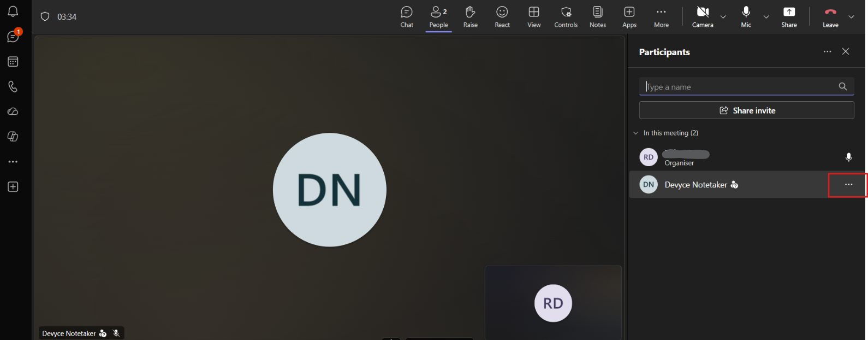Click the organiser's microphone icon
Image resolution: width=868 pixels, height=340 pixels.
click(849, 157)
